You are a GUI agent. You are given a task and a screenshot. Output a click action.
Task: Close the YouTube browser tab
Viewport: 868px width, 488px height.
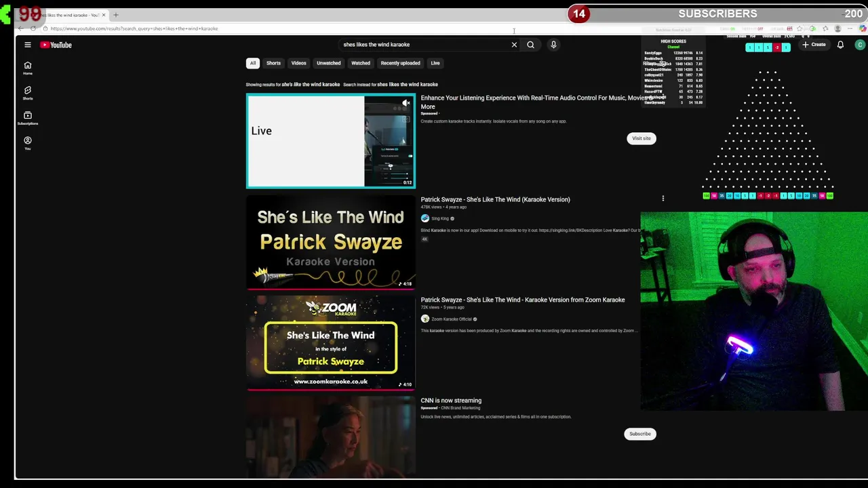click(x=104, y=15)
